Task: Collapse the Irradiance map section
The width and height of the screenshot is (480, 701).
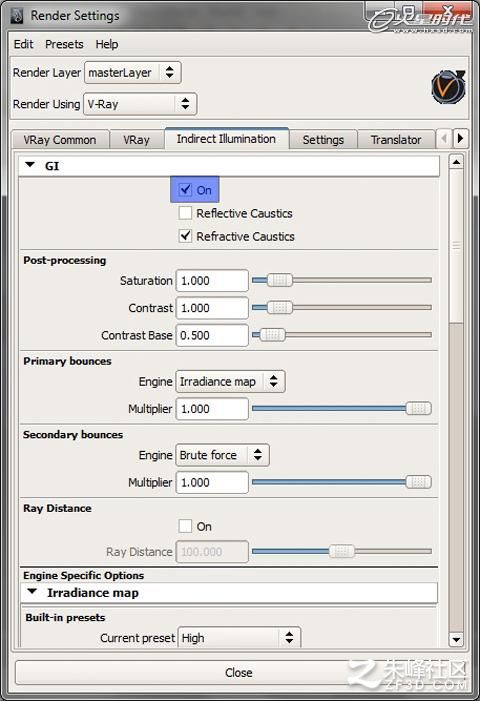Action: coord(32,591)
